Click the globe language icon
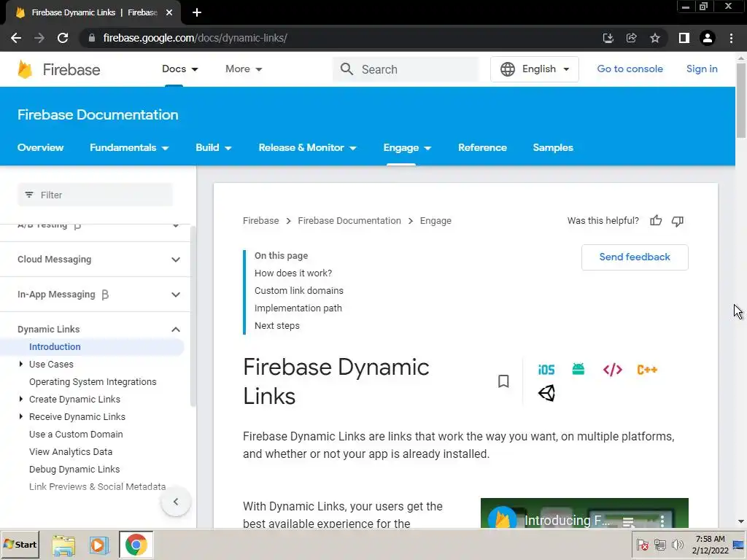This screenshot has height=560, width=747. click(508, 69)
